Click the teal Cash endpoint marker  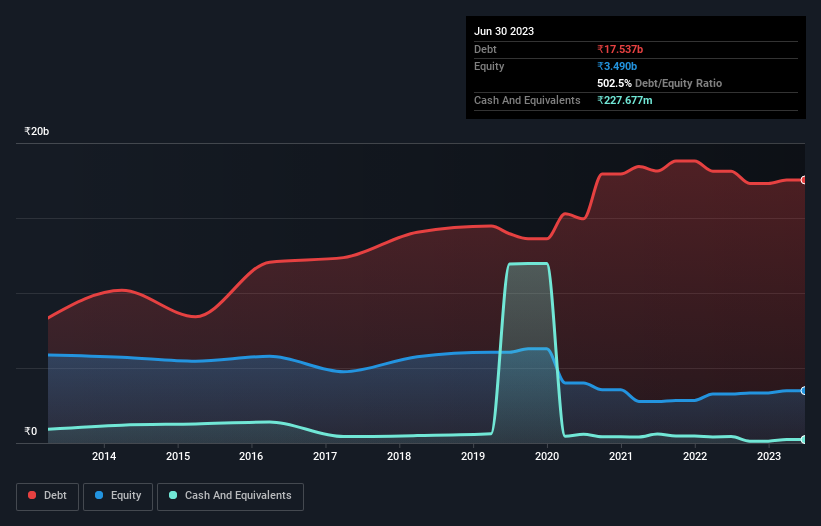pyautogui.click(x=804, y=439)
